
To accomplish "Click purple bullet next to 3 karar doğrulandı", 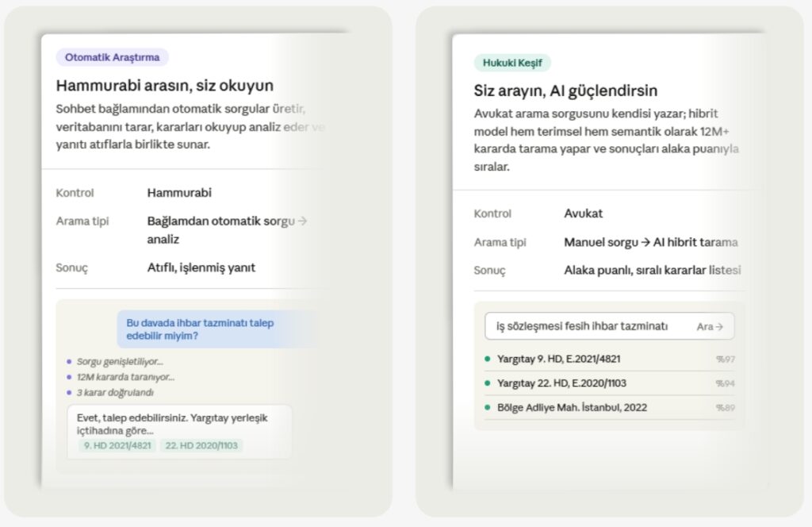I will (x=69, y=393).
